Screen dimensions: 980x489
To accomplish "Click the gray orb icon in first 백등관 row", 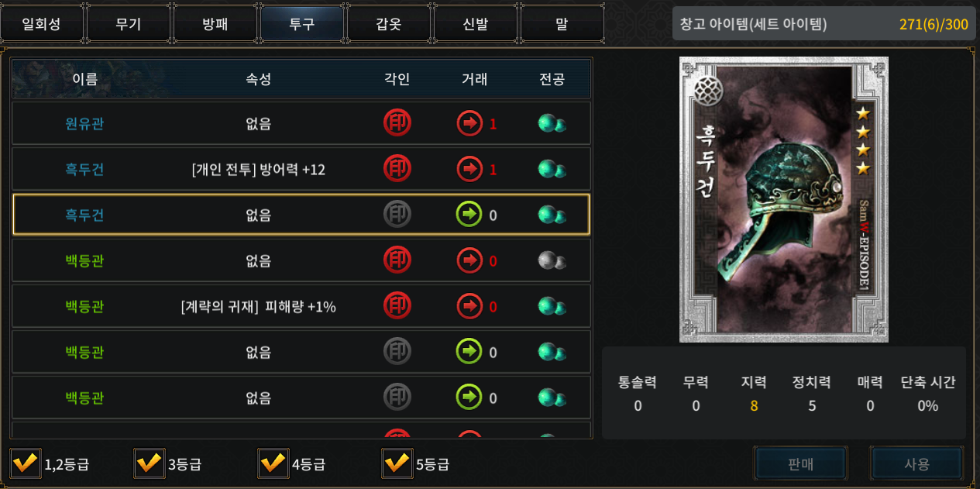I will [x=552, y=261].
